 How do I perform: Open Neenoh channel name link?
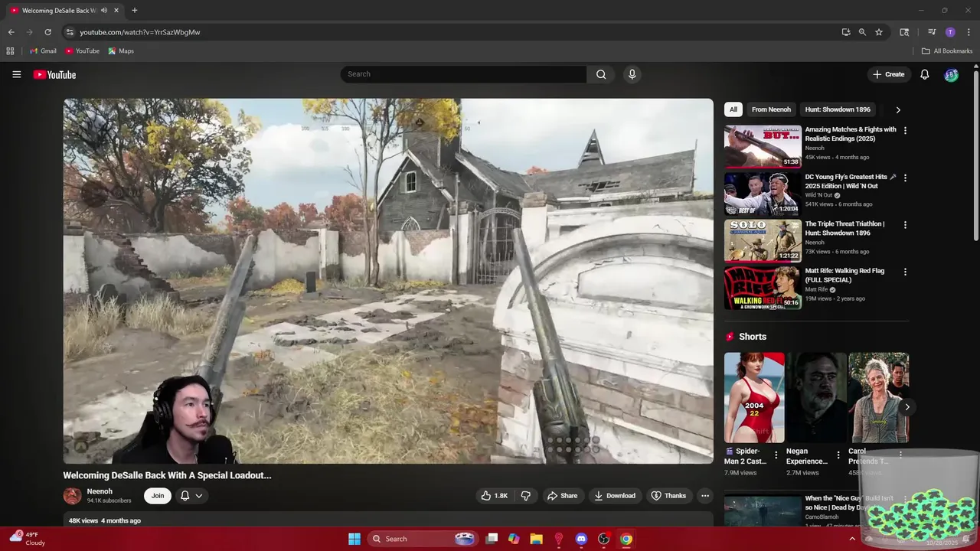tap(100, 491)
